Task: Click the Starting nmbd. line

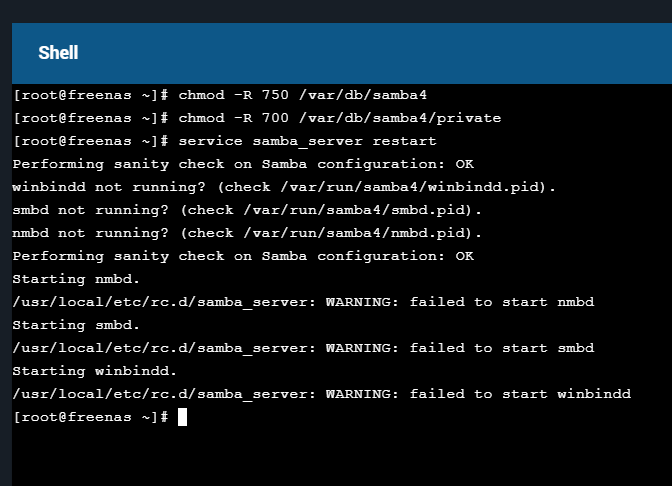Action: [77, 279]
